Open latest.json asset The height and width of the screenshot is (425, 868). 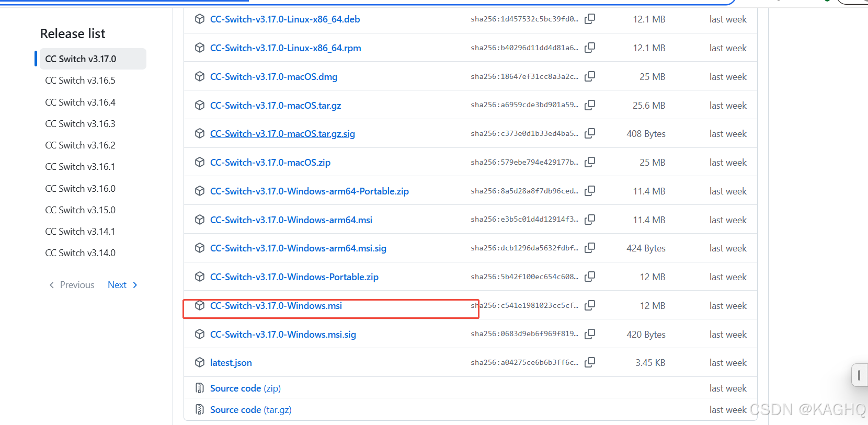231,363
